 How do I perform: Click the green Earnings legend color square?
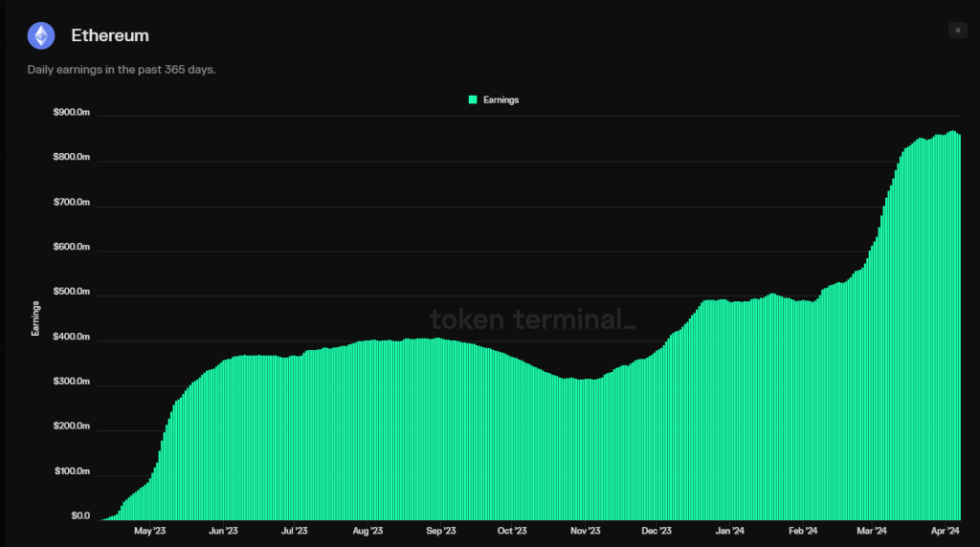[x=473, y=99]
